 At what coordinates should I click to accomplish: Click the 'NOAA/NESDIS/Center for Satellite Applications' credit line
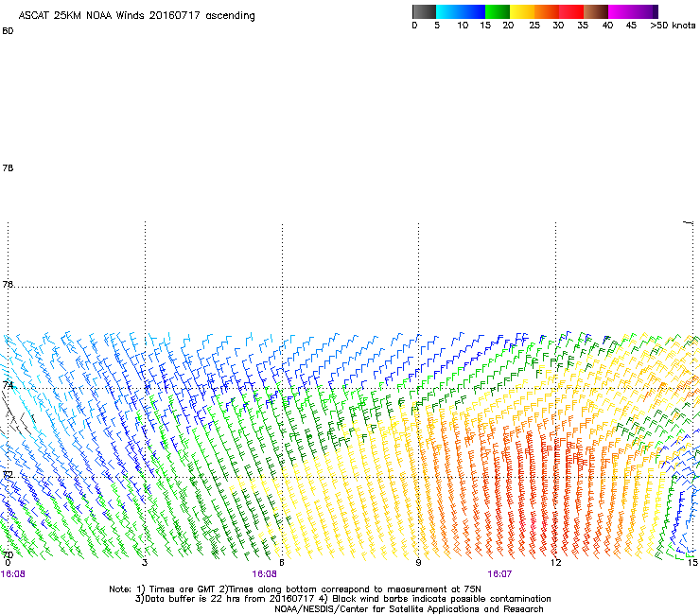pyautogui.click(x=409, y=609)
